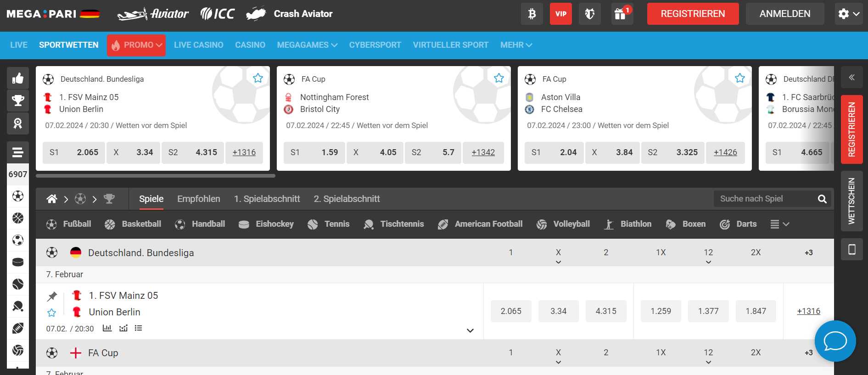Open the award ribbon sidebar icon
Image resolution: width=868 pixels, height=375 pixels.
pyautogui.click(x=18, y=123)
